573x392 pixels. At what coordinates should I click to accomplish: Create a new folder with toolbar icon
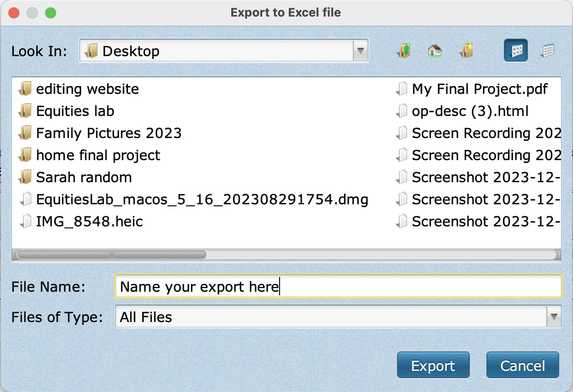[x=467, y=51]
